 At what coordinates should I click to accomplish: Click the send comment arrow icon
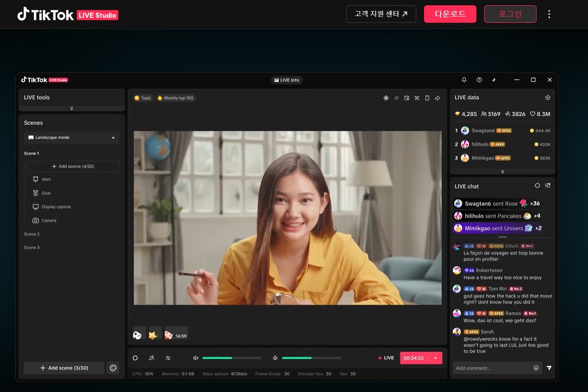(549, 368)
